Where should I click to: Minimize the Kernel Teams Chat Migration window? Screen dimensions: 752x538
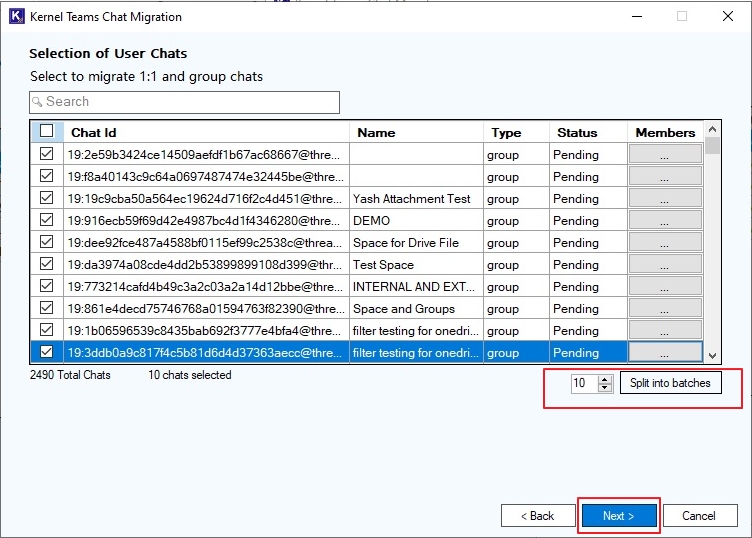click(637, 16)
